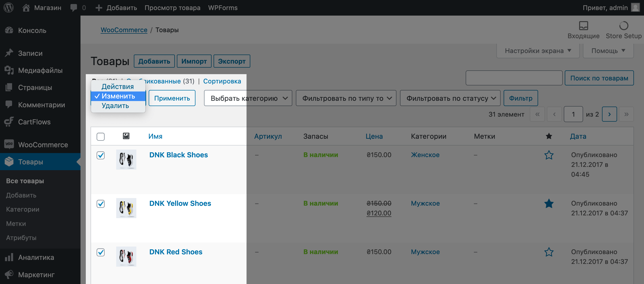
Task: Open Все товары submenu item
Action: click(25, 181)
